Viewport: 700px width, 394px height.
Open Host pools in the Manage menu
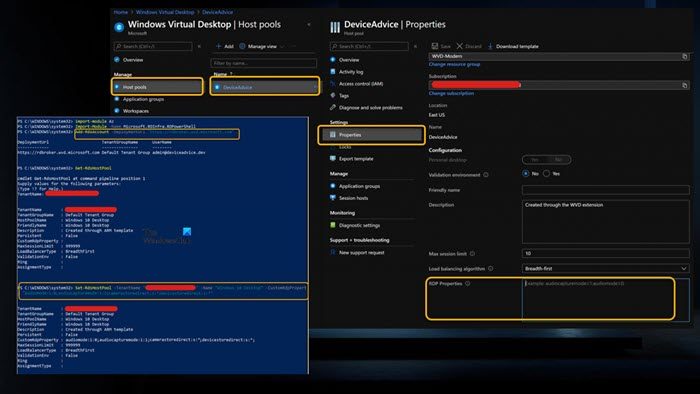coord(158,87)
